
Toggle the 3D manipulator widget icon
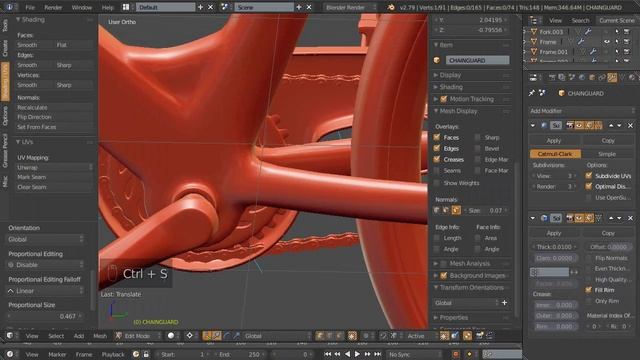coord(207,336)
